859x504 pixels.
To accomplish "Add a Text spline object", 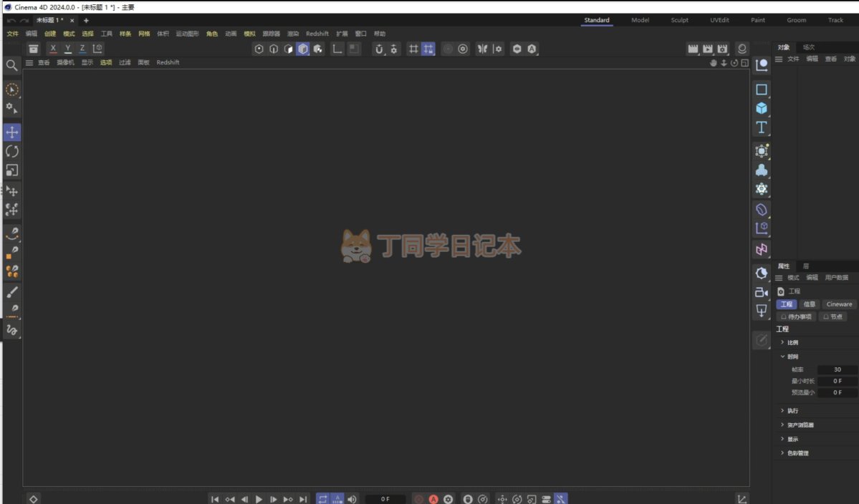I will click(762, 127).
